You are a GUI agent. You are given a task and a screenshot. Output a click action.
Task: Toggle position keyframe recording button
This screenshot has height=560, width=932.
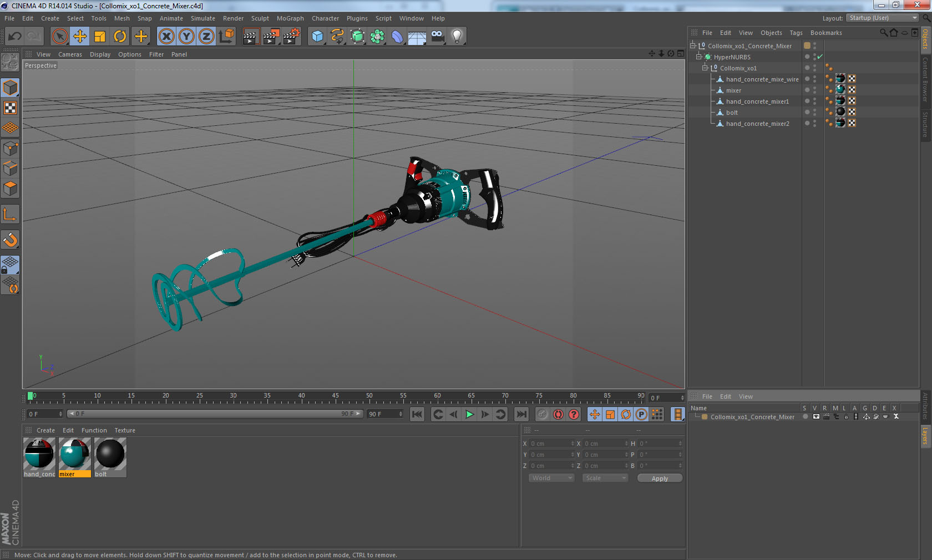(x=595, y=414)
